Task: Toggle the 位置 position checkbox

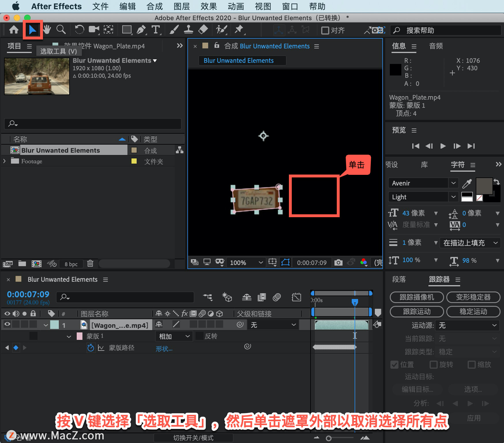Action: pos(394,365)
